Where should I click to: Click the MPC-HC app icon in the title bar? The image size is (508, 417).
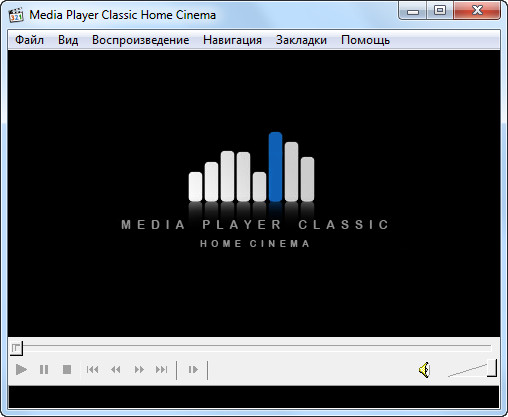(16, 15)
